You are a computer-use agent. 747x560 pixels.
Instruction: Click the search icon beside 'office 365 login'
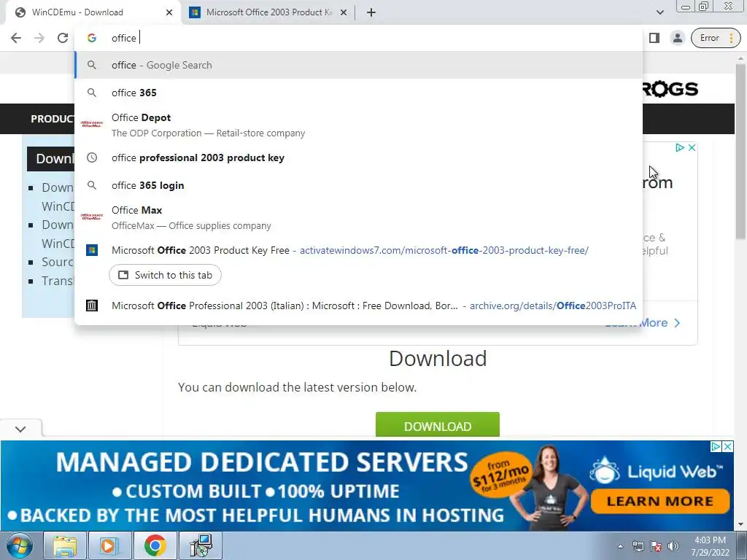(x=92, y=185)
